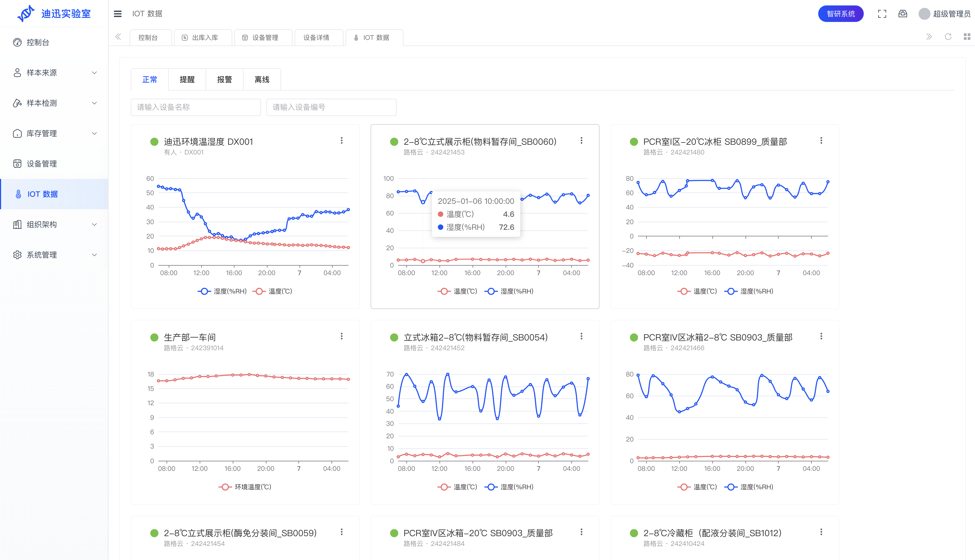Open the tab grid menu icon
Screen dimensions: 975x560
[x=967, y=37]
